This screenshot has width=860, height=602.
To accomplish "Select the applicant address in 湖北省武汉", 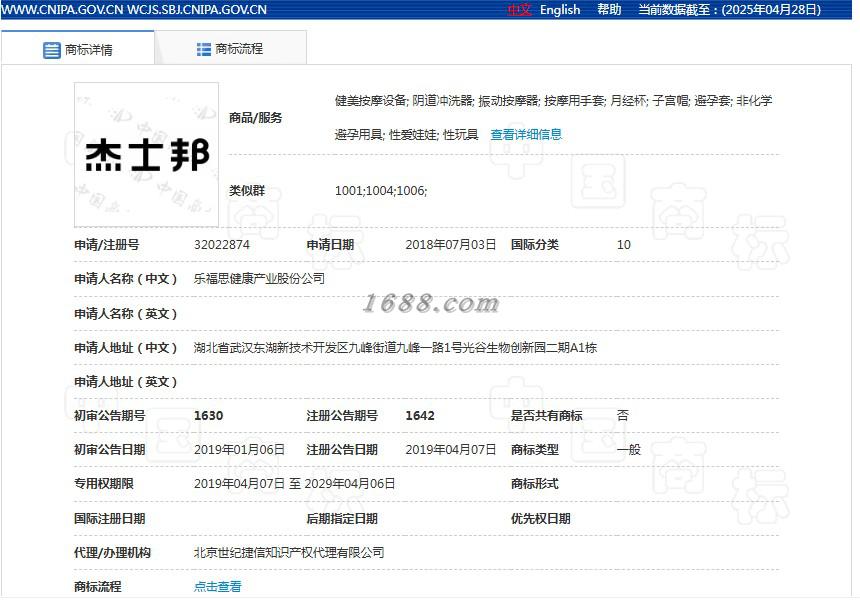I will pos(395,348).
